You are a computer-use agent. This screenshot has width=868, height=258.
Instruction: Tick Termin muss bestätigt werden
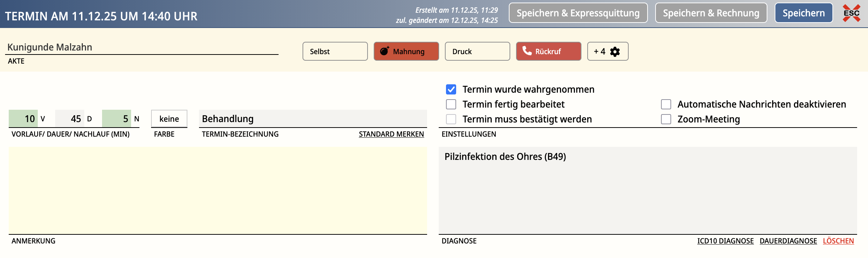451,119
